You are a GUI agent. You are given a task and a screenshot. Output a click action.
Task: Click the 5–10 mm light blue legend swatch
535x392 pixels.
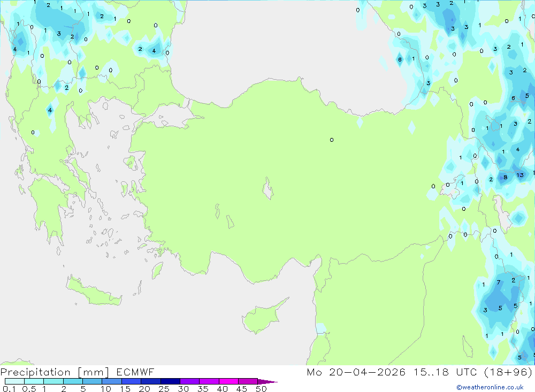[x=93, y=381]
